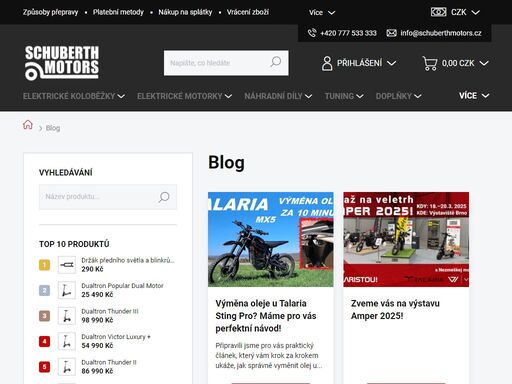Viewport: 512px width, 384px height.
Task: Open Dualtron Popular Dual Motor link
Action: (122, 286)
